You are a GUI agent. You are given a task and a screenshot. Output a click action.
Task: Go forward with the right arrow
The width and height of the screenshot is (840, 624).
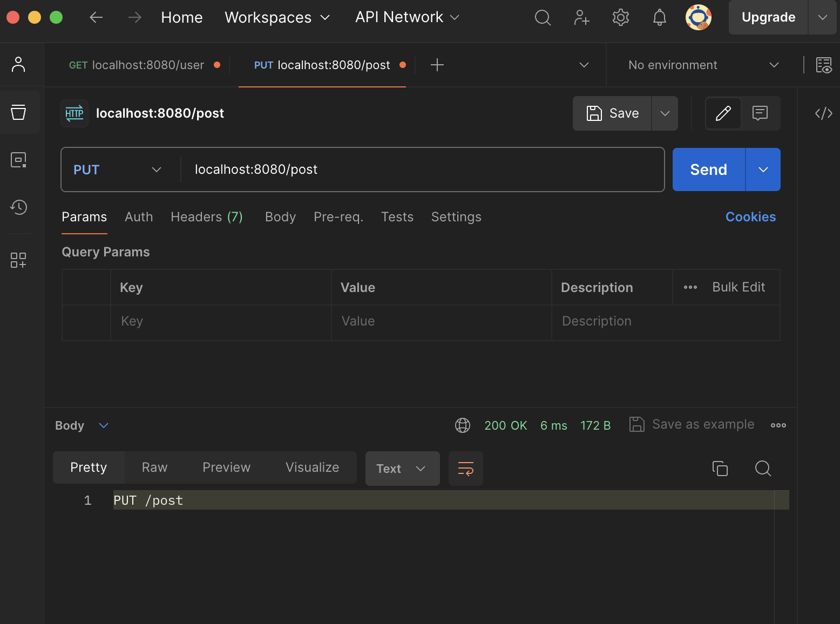click(x=135, y=17)
